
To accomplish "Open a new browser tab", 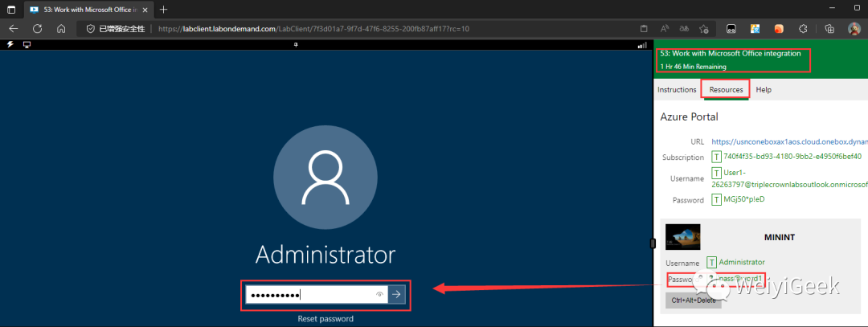I will tap(163, 10).
